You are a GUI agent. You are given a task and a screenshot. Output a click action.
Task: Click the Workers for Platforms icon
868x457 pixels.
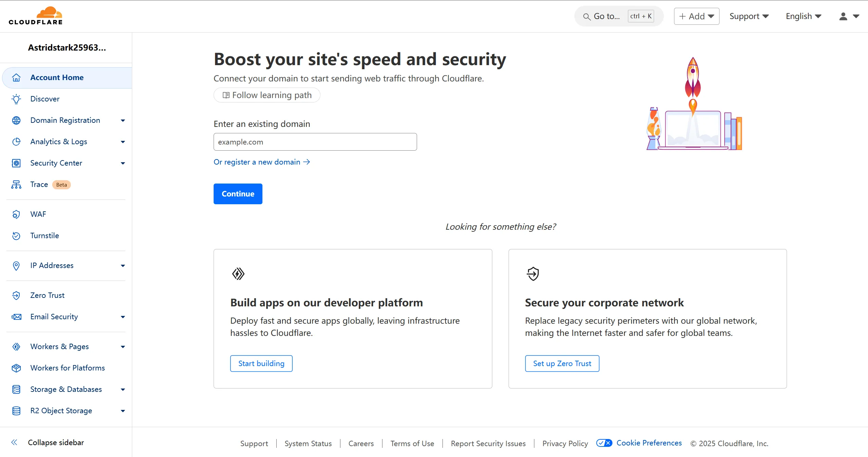pyautogui.click(x=16, y=368)
